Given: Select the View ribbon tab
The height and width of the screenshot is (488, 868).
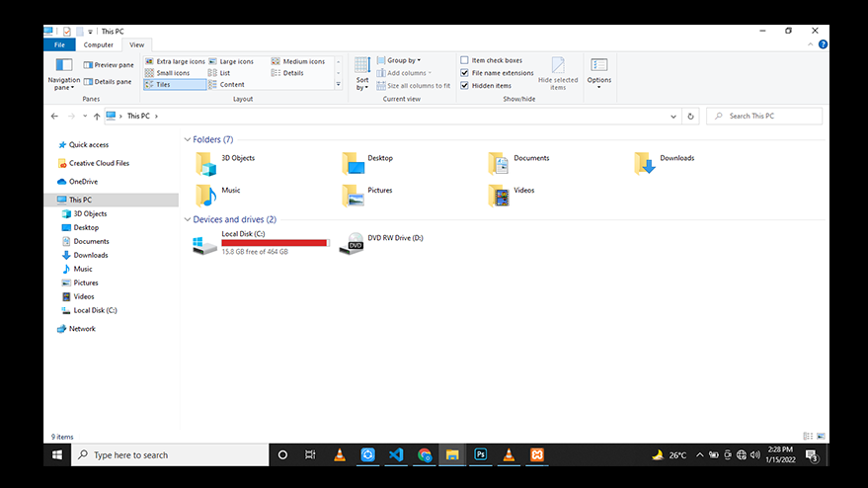Looking at the screenshot, I should pos(136,44).
